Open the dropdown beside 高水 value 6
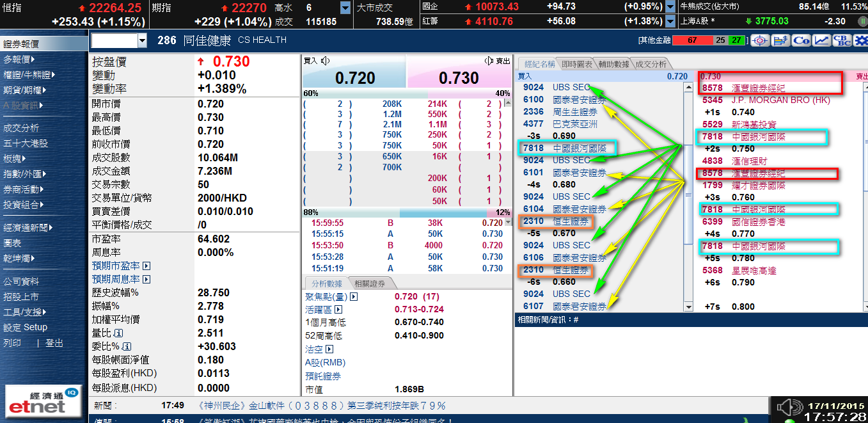Screen dimensions: 868x423 [345, 8]
